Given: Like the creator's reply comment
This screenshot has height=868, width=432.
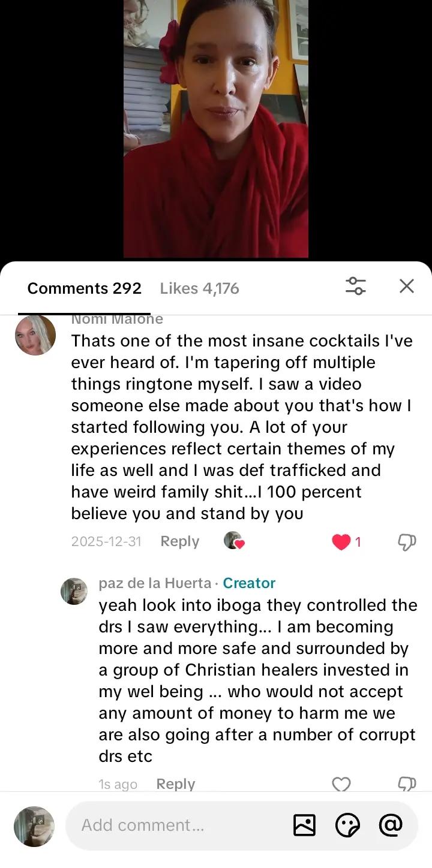Looking at the screenshot, I should [341, 784].
